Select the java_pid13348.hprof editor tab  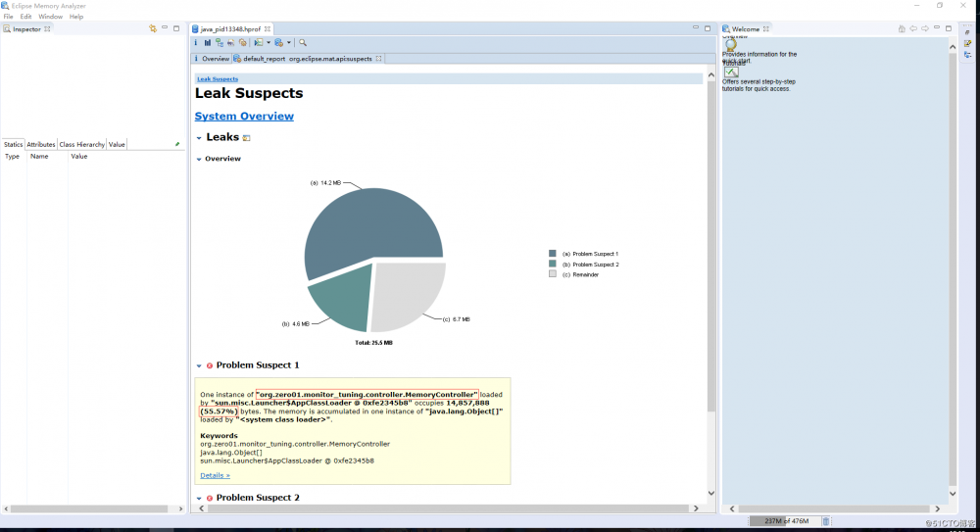pyautogui.click(x=230, y=28)
